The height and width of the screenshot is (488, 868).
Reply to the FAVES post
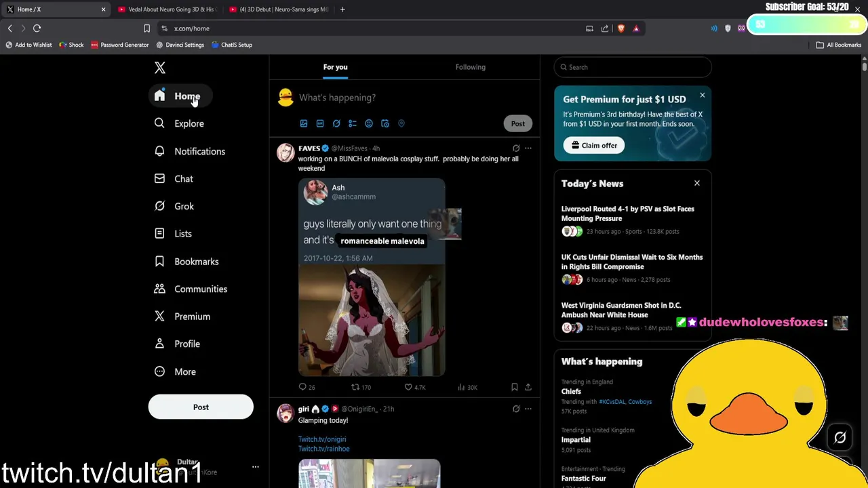tap(307, 387)
